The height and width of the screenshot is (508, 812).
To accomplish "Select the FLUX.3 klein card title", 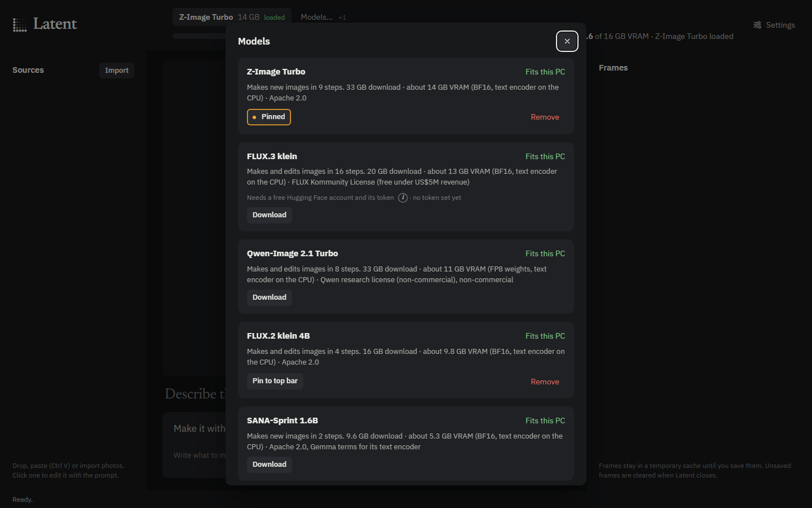I will click(x=272, y=156).
